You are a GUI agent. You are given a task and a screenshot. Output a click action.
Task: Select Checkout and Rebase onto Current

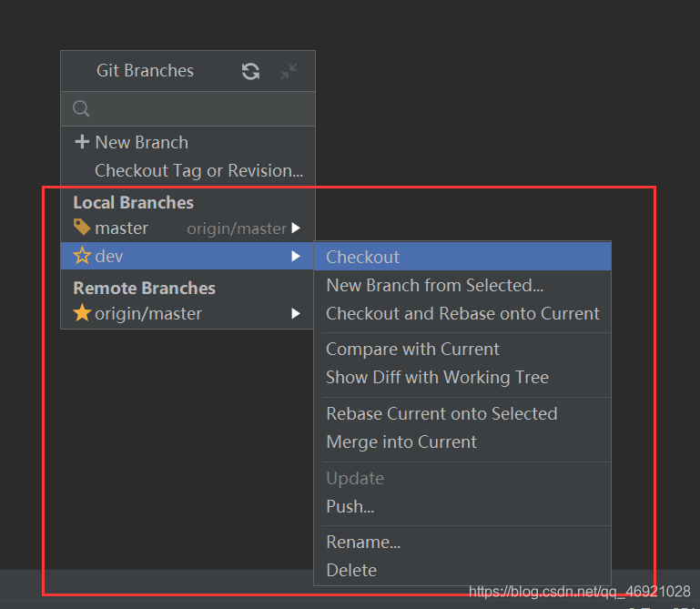click(462, 313)
